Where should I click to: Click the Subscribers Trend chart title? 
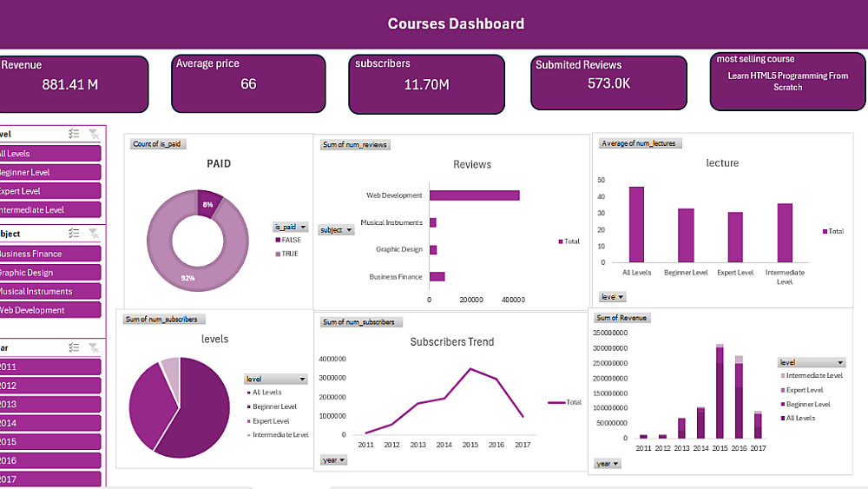coord(451,341)
